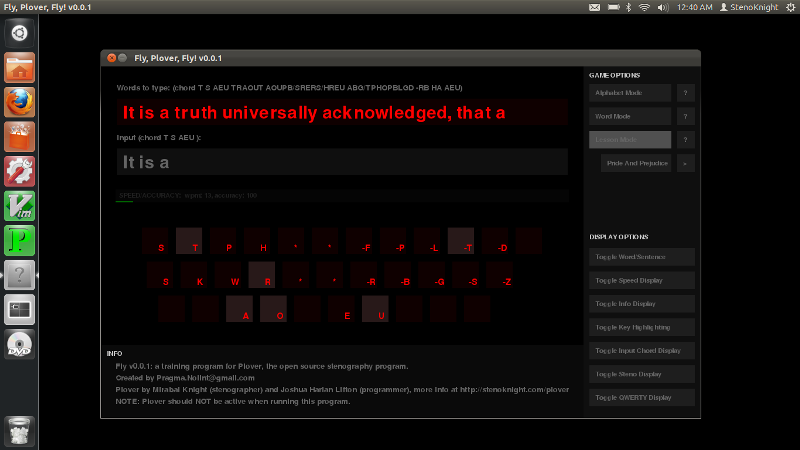Click the battery indicator icon

(614, 7)
